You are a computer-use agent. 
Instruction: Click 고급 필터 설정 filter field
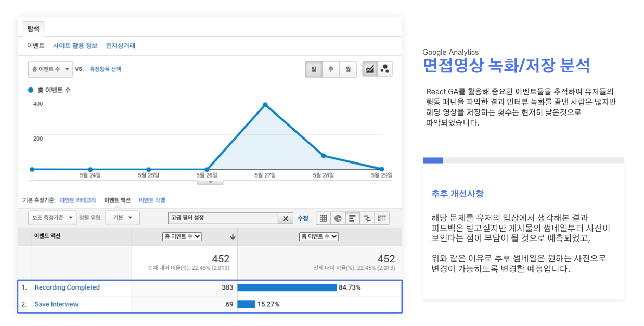(224, 219)
